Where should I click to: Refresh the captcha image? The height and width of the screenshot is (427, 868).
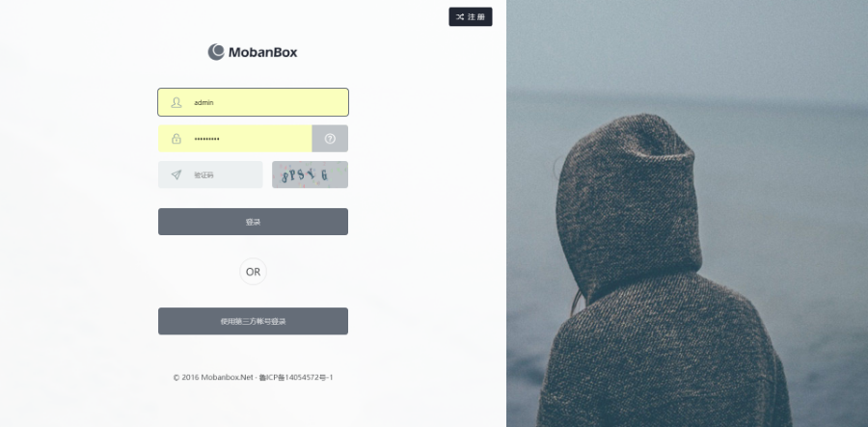point(310,174)
